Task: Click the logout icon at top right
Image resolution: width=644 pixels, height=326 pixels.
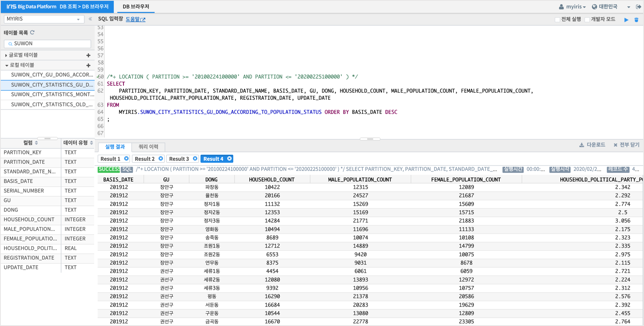Action: [639, 7]
